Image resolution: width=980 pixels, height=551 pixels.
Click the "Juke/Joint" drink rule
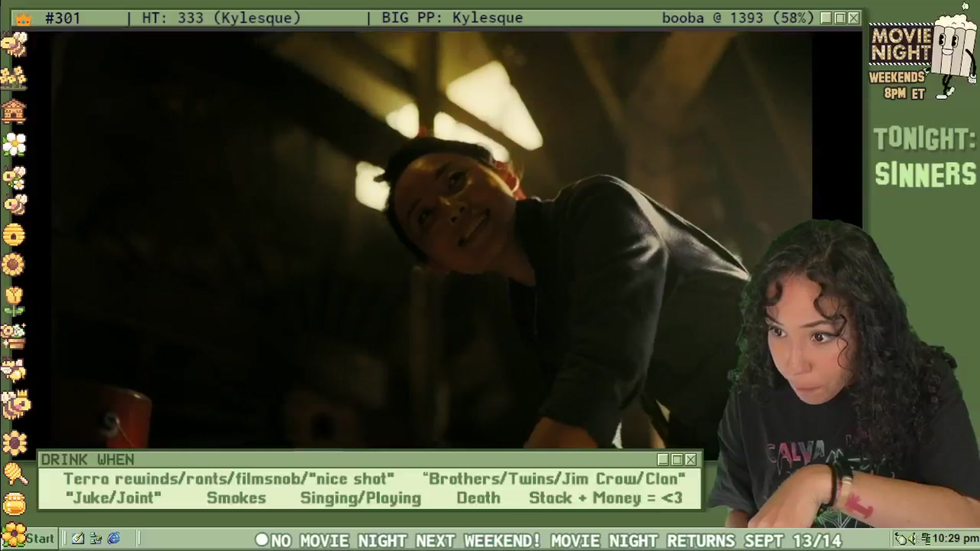tap(113, 498)
